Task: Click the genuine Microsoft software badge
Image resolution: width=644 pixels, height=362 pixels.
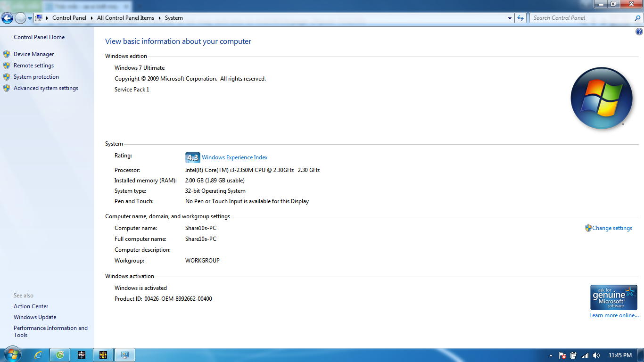Action: tap(614, 297)
